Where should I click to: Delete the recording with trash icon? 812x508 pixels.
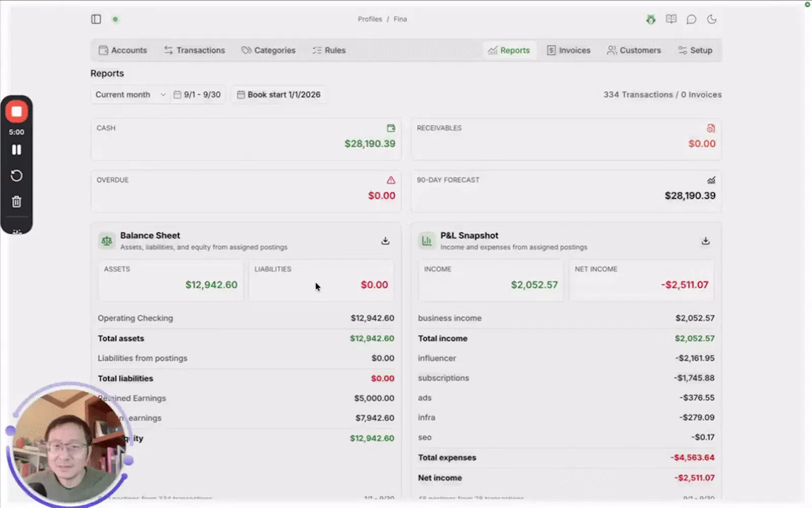click(x=17, y=202)
